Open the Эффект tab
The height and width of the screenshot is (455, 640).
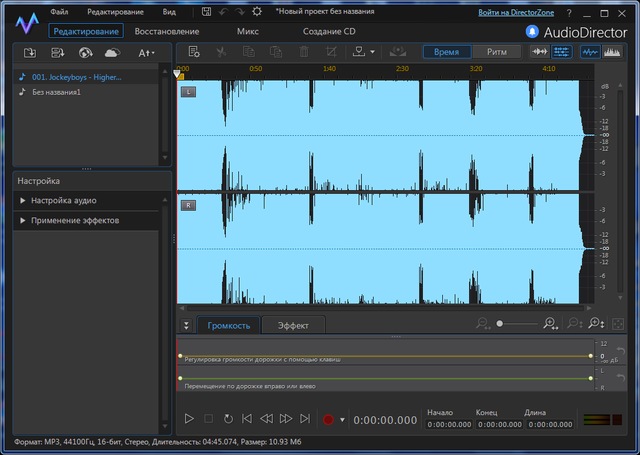point(293,325)
